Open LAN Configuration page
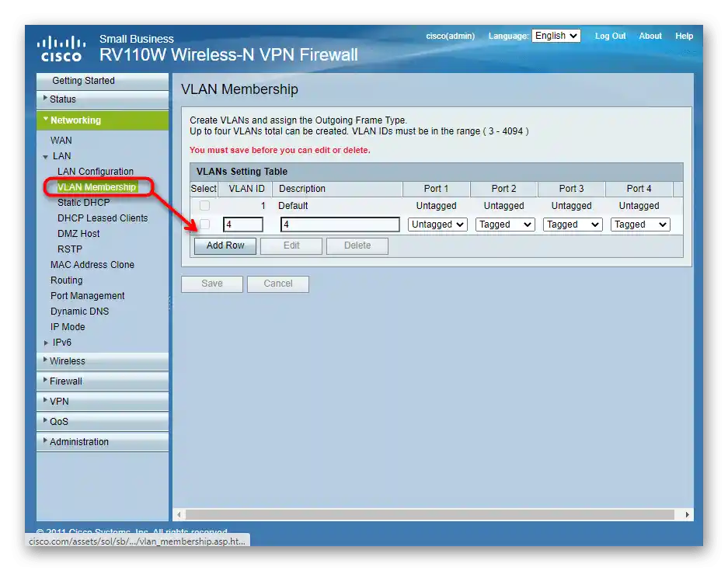Viewport: 728px width, 571px height. tap(96, 171)
